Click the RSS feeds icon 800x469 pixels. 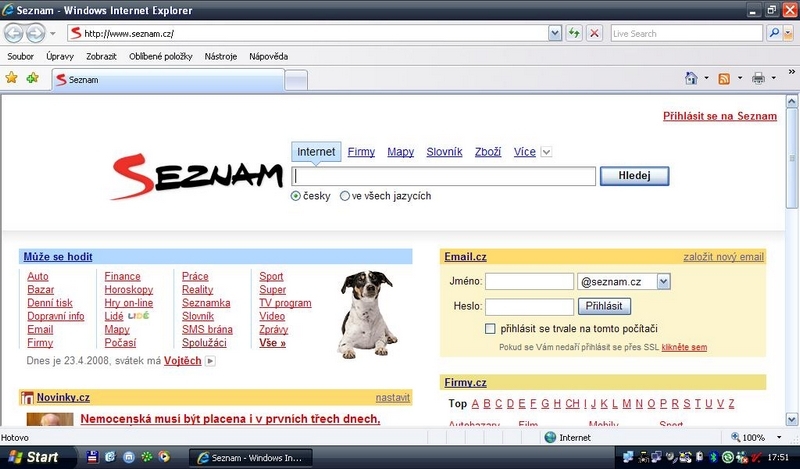[x=724, y=78]
